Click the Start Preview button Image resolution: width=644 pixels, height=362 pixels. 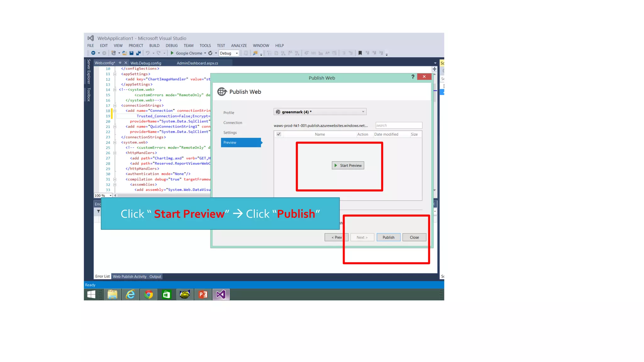pyautogui.click(x=348, y=166)
